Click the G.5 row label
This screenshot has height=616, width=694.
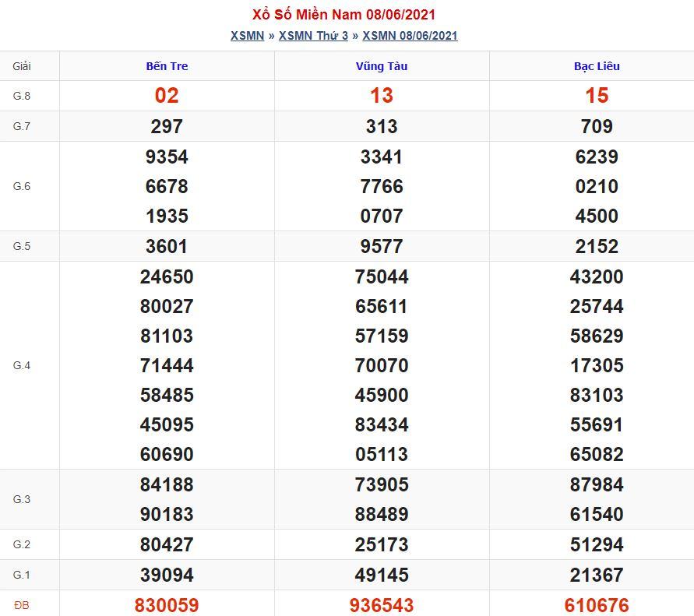point(22,247)
